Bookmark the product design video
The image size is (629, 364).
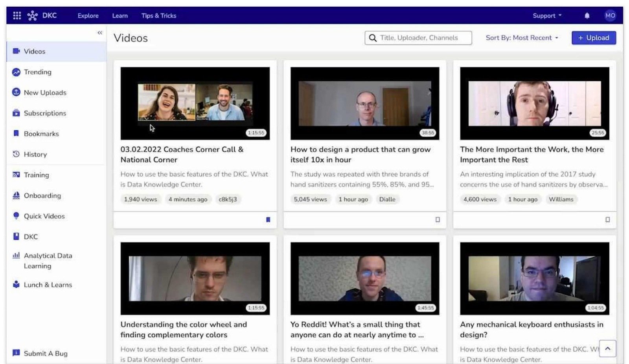coord(438,220)
